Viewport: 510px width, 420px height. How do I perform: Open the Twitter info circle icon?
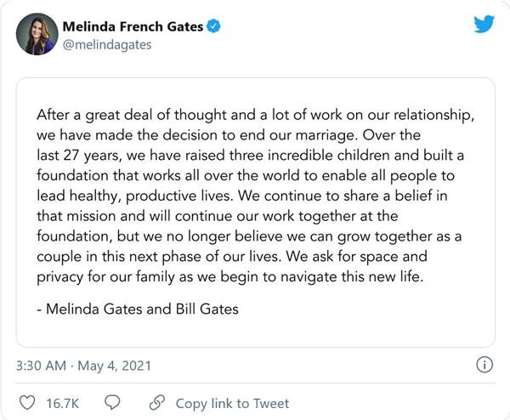tap(484, 366)
